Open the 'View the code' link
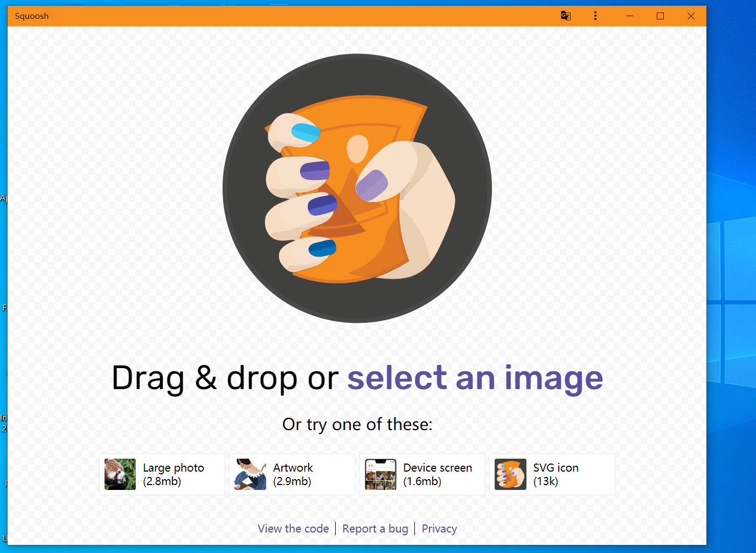This screenshot has width=756, height=553. 293,529
